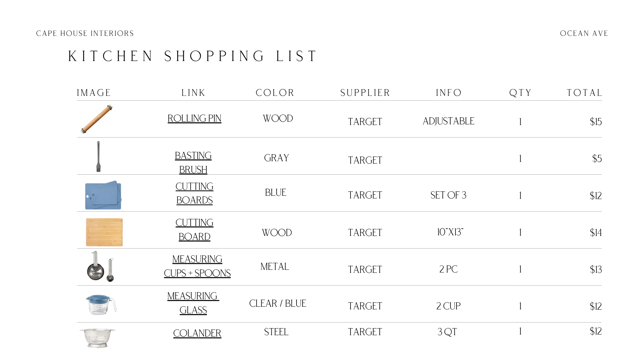This screenshot has width=644, height=362.
Task: Click the rolling pin product image
Action: pyautogui.click(x=97, y=119)
